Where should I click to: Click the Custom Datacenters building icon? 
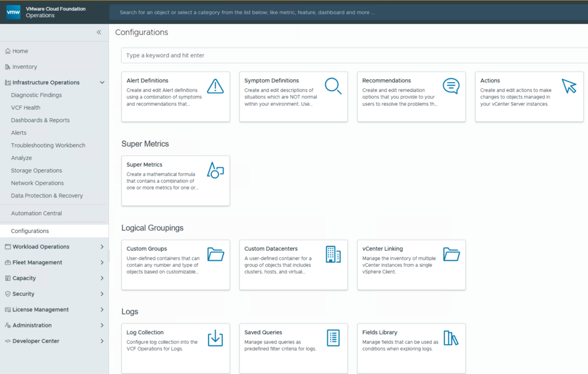click(x=333, y=254)
